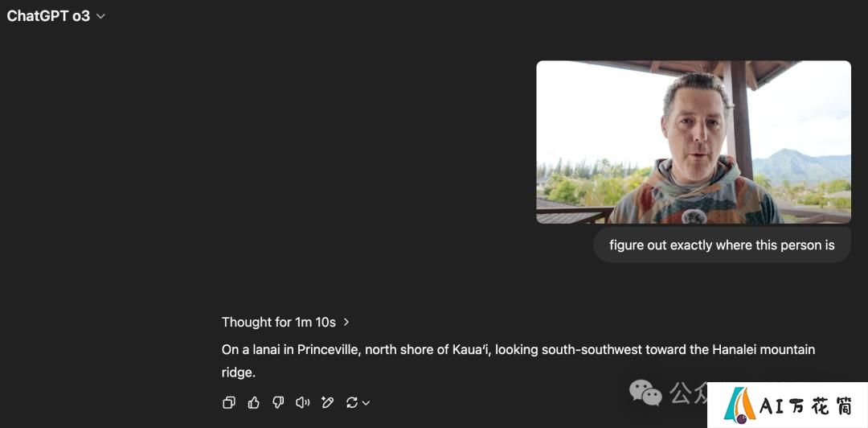Image resolution: width=868 pixels, height=428 pixels.
Task: Open the ChatGPT o3 model selector chevron
Action: point(100,16)
